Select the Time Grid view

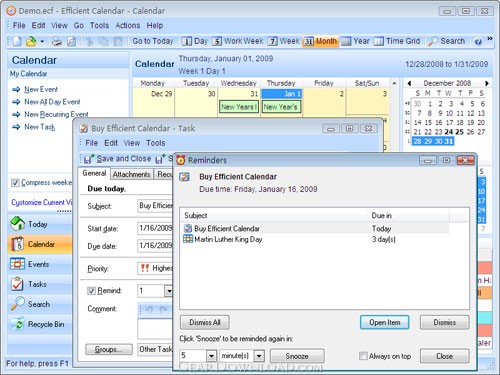click(x=397, y=41)
